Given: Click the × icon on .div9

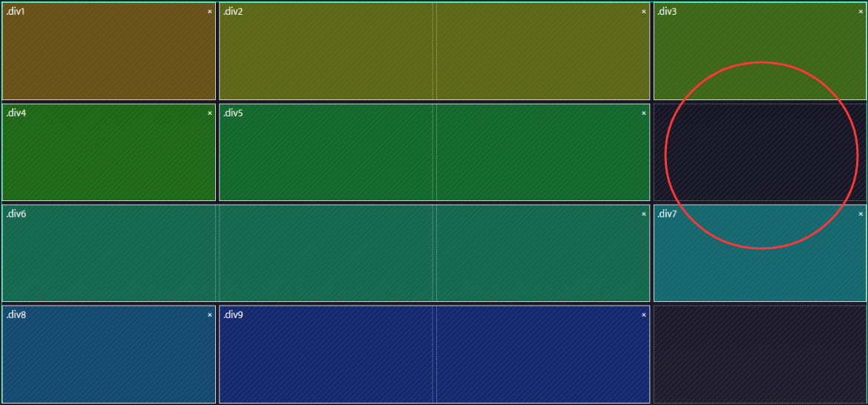Looking at the screenshot, I should pyautogui.click(x=643, y=315).
